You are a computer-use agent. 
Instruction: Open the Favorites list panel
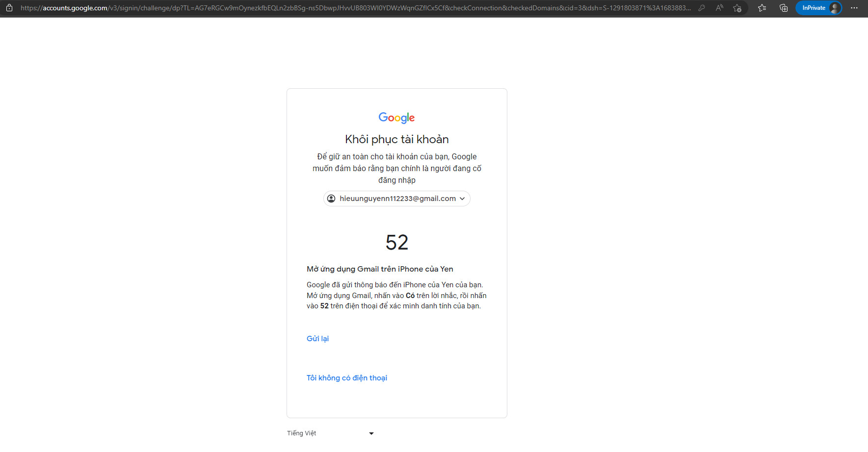click(x=762, y=8)
